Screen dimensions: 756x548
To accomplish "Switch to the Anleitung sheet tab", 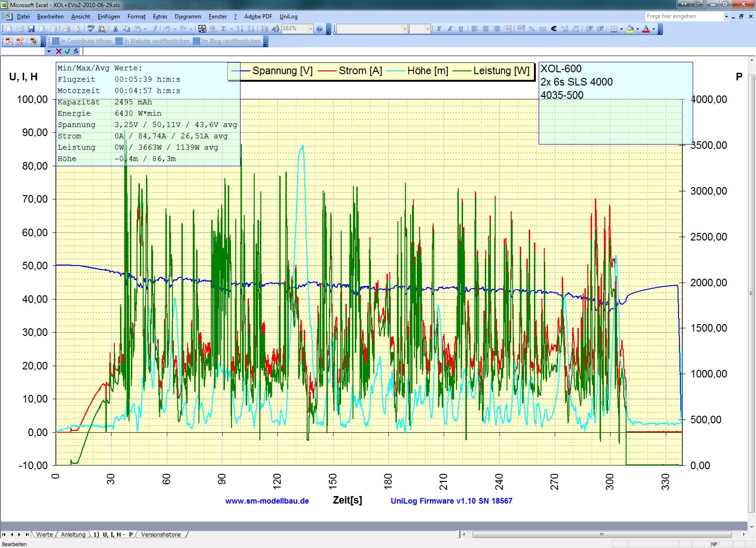I will click(x=73, y=534).
